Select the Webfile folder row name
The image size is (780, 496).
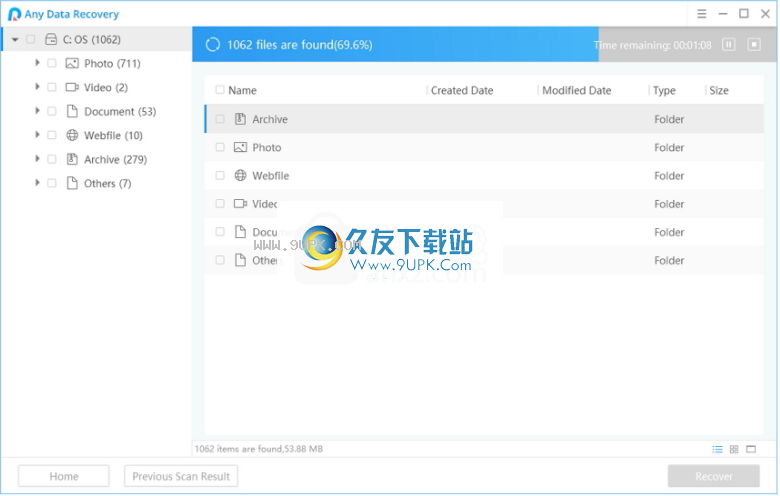tap(271, 176)
